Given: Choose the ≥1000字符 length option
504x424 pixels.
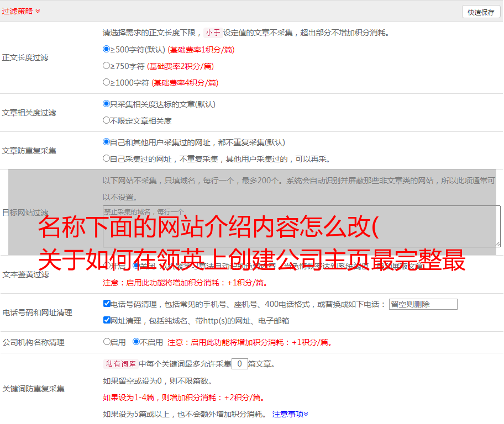Looking at the screenshot, I should [107, 82].
